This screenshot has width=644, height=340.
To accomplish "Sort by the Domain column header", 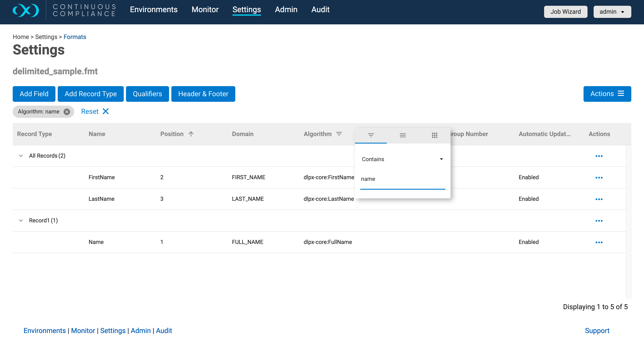I will 243,134.
